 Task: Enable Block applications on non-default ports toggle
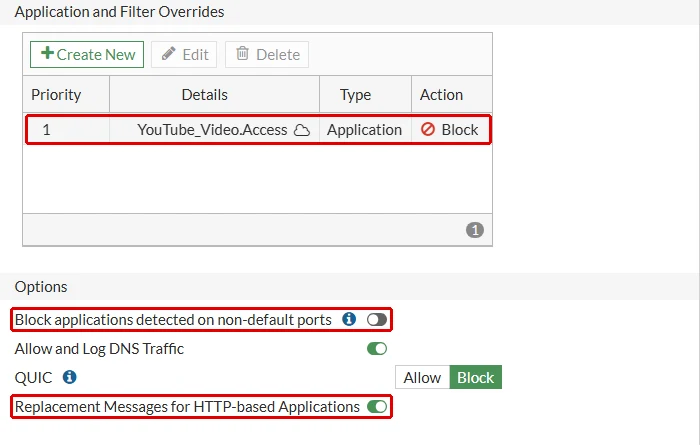377,320
